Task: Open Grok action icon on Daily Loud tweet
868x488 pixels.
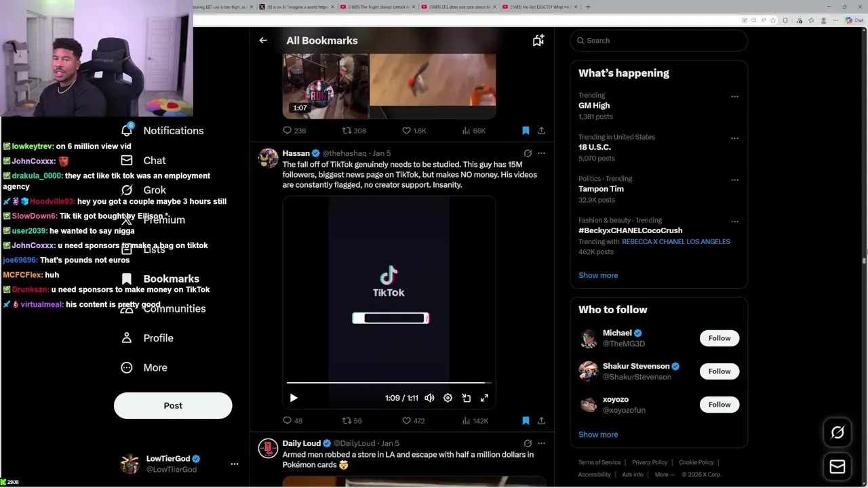Action: pos(528,443)
